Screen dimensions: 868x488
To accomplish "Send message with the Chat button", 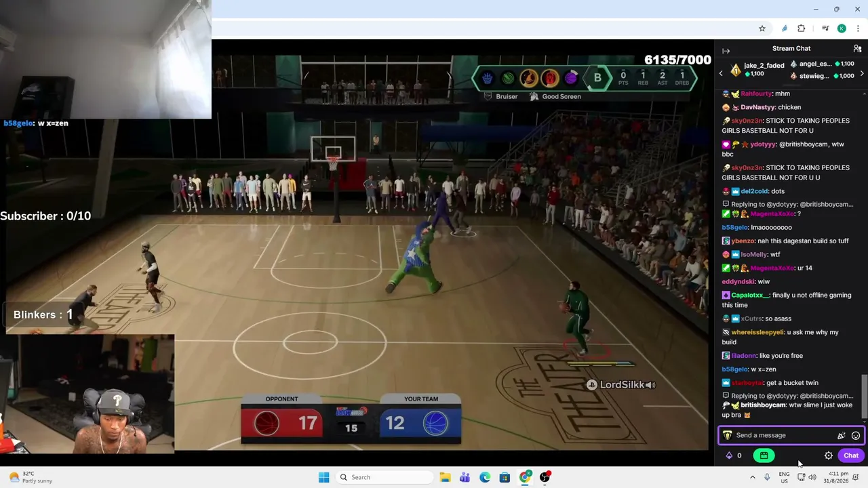I will [x=851, y=455].
